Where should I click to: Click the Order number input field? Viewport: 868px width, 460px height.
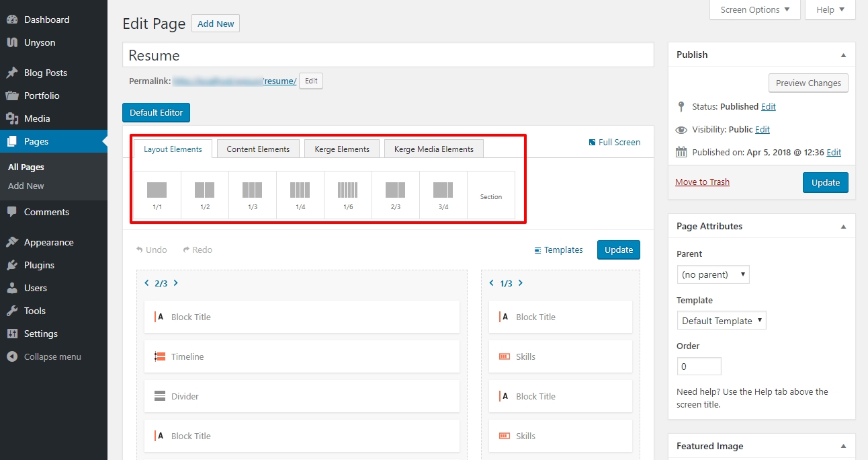click(699, 367)
